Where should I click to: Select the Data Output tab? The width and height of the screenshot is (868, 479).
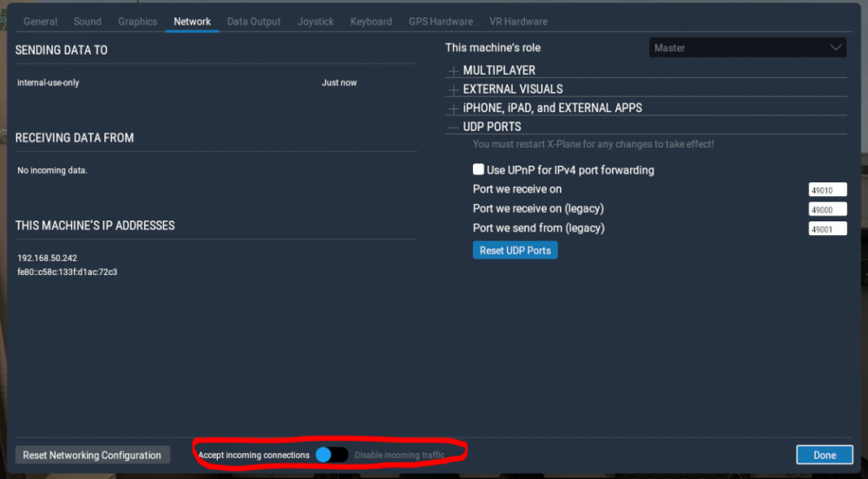[253, 22]
